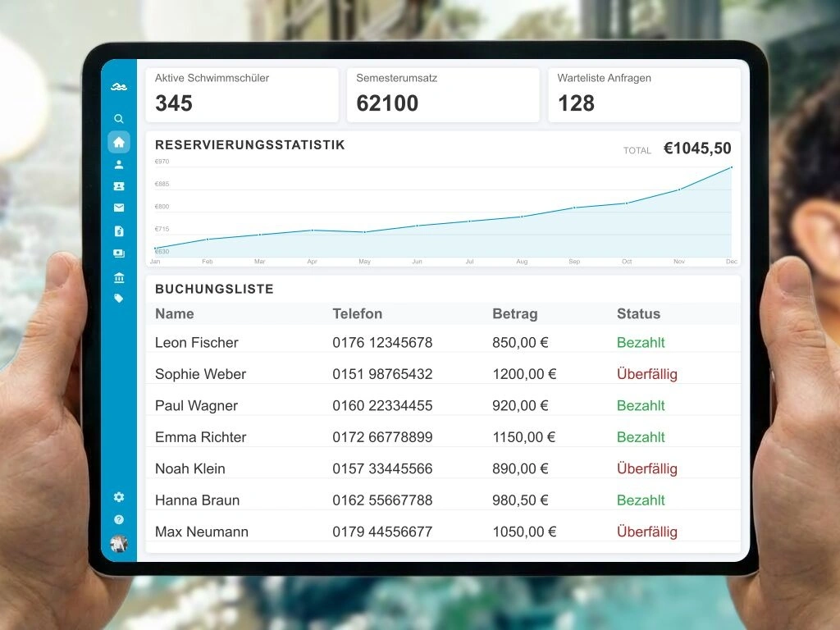Open the Aktive Schwimmschüler card
Viewport: 840px width, 630px height.
tap(242, 94)
